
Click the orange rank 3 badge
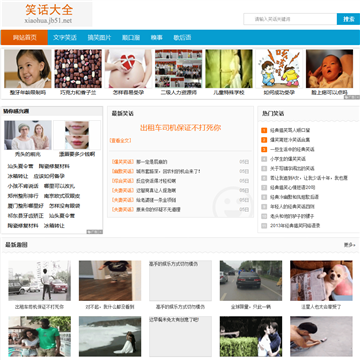(x=264, y=149)
